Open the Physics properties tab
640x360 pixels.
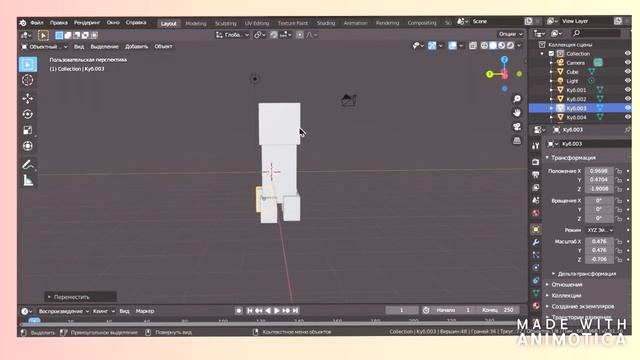[x=536, y=267]
